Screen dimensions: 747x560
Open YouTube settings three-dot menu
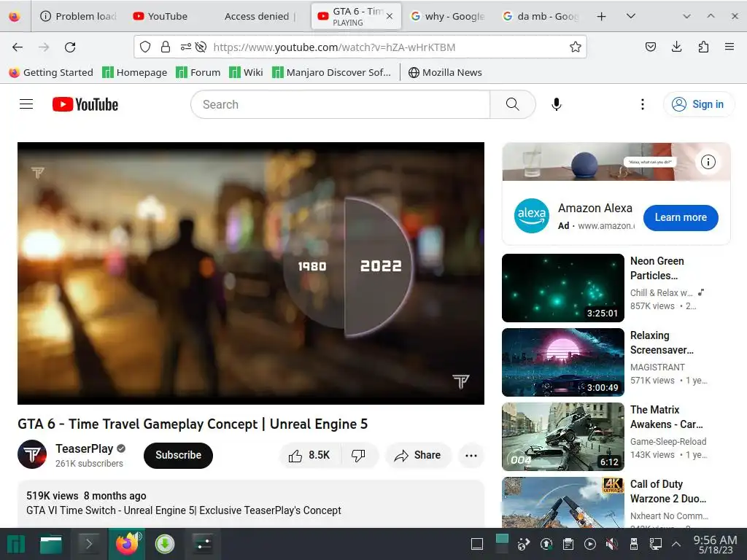(642, 104)
